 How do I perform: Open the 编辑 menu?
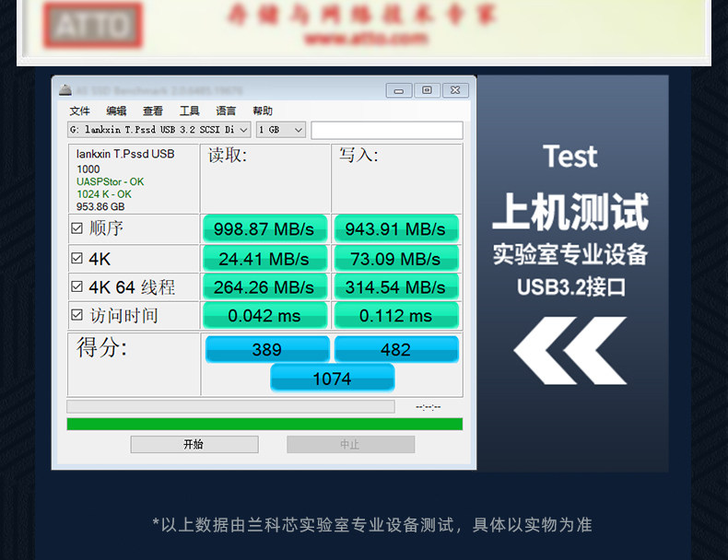(116, 111)
